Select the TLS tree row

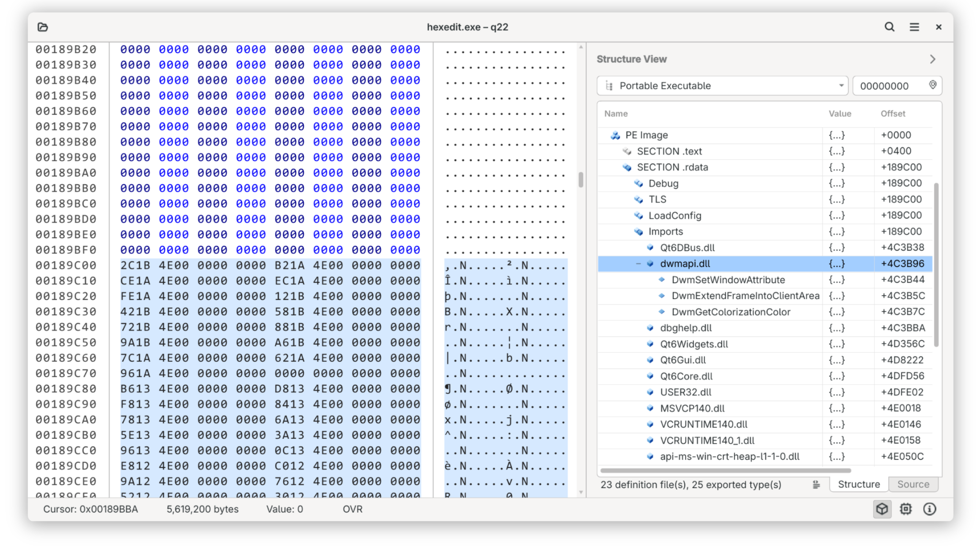(x=765, y=199)
